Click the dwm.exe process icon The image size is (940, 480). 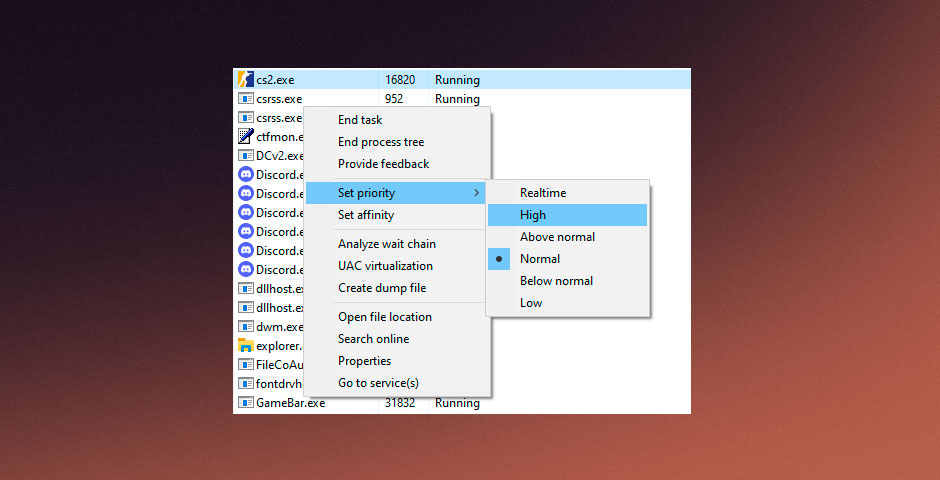(245, 327)
